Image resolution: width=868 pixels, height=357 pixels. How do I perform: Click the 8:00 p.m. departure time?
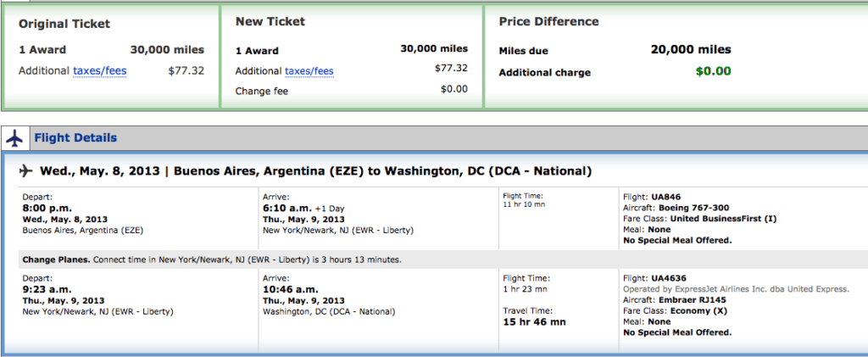pos(47,208)
